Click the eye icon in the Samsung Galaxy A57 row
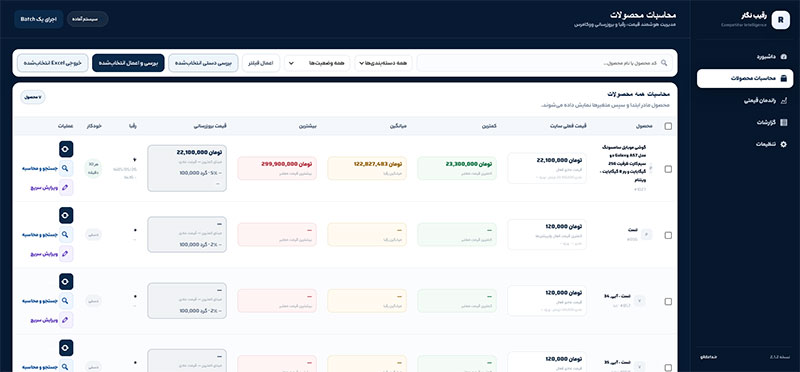 (x=66, y=149)
